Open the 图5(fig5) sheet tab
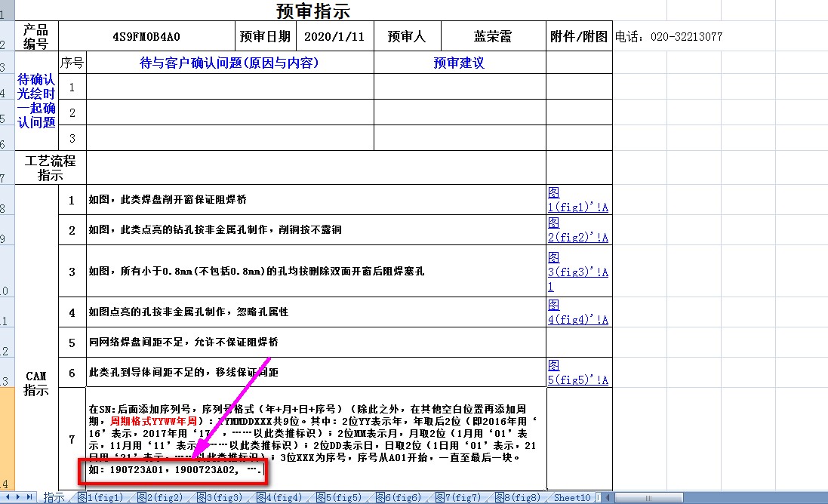The height and width of the screenshot is (504, 828). pyautogui.click(x=340, y=498)
